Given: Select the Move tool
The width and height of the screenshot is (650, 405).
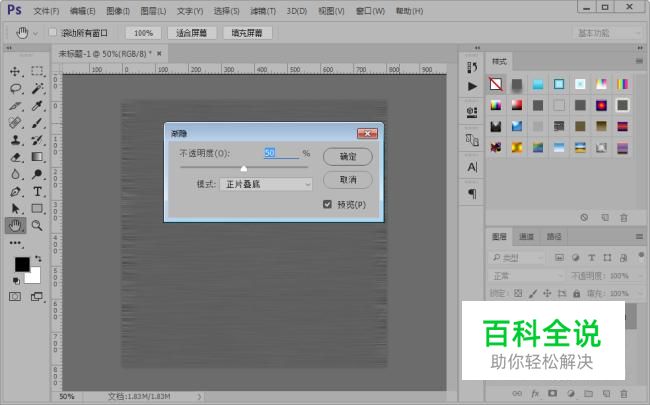Looking at the screenshot, I should pyautogui.click(x=15, y=71).
